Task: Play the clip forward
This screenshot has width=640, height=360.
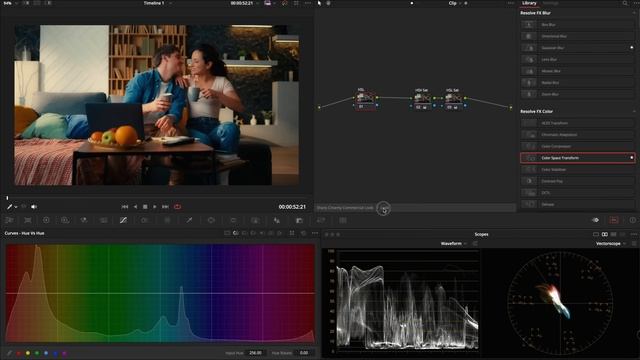Action: [x=155, y=207]
